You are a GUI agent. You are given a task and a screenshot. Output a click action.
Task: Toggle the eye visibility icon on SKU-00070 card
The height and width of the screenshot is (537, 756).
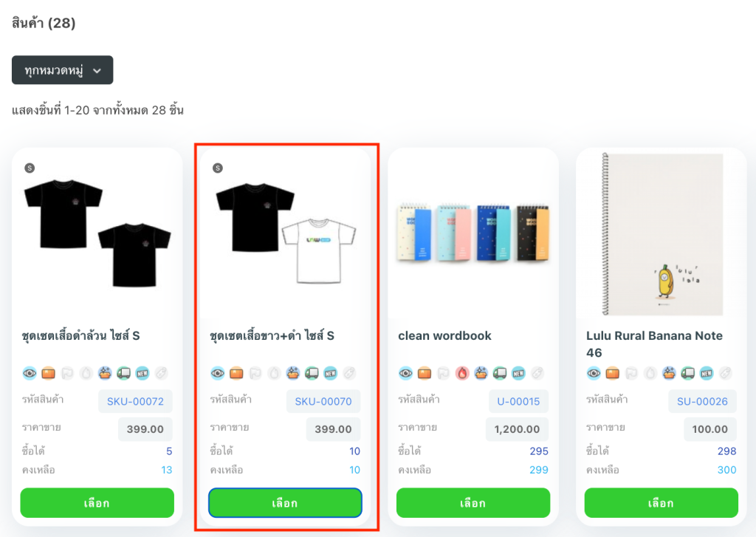[x=218, y=373]
